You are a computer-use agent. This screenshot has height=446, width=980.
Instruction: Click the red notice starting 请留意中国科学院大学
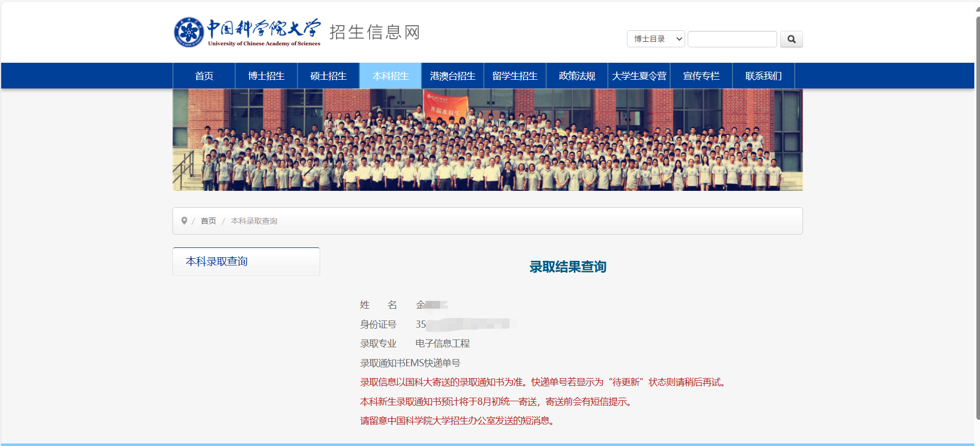457,421
